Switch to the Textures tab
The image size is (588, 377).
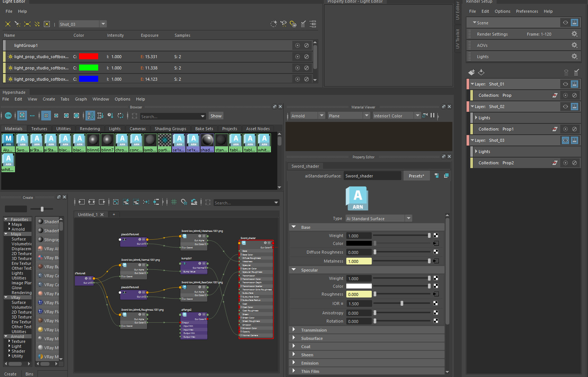(39, 129)
